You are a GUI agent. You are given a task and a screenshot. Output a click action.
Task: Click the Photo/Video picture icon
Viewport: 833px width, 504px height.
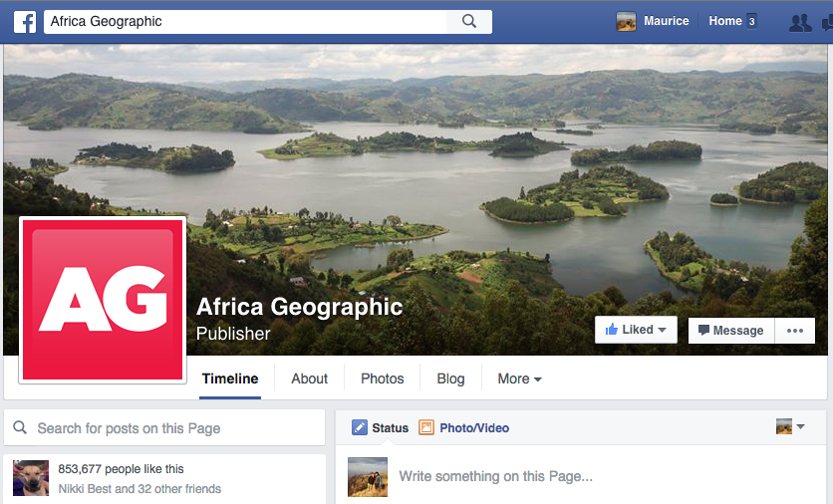426,427
